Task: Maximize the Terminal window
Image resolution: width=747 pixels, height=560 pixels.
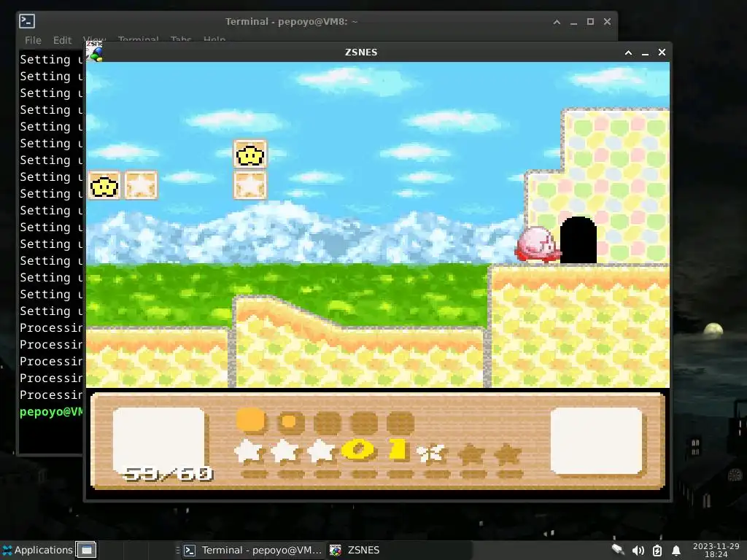Action: click(590, 22)
